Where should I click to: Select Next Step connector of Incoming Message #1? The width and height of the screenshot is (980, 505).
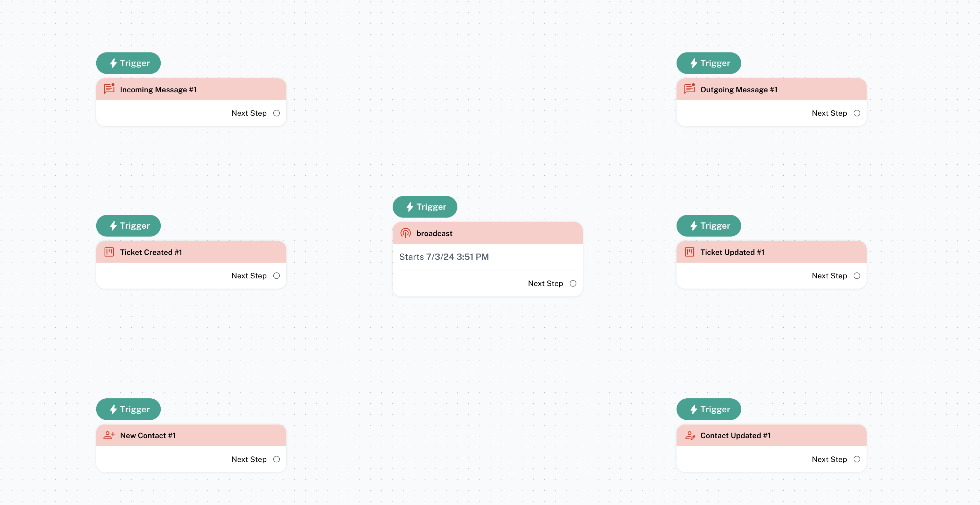click(276, 113)
